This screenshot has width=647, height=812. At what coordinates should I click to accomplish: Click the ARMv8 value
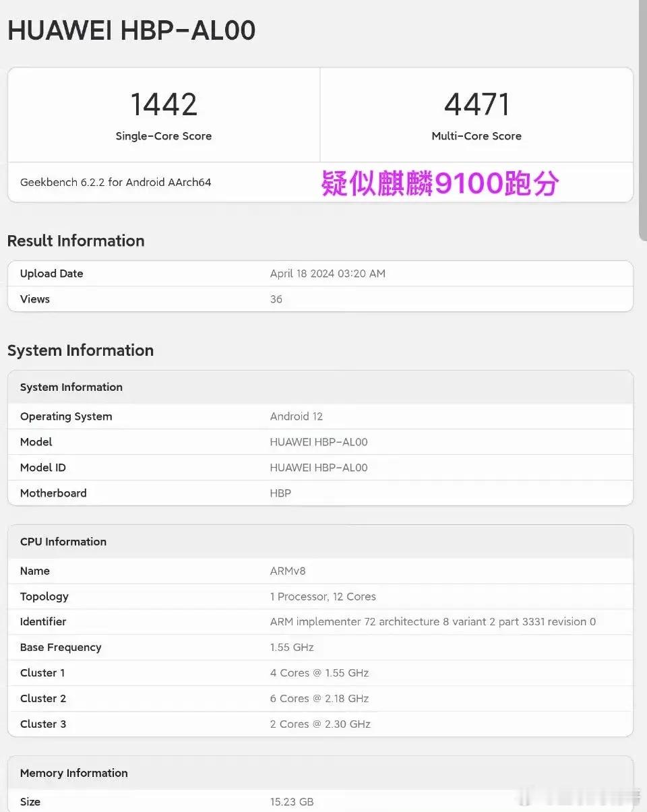288,571
